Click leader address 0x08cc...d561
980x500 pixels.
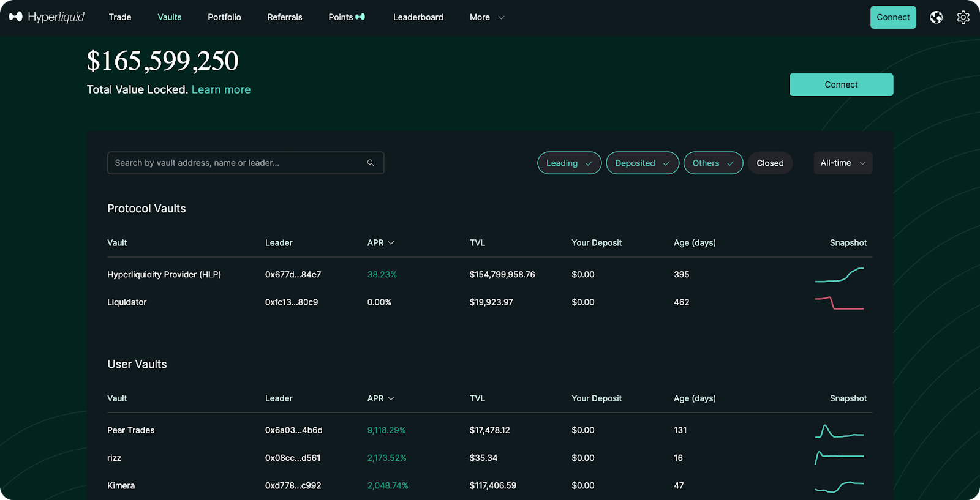tap(293, 458)
